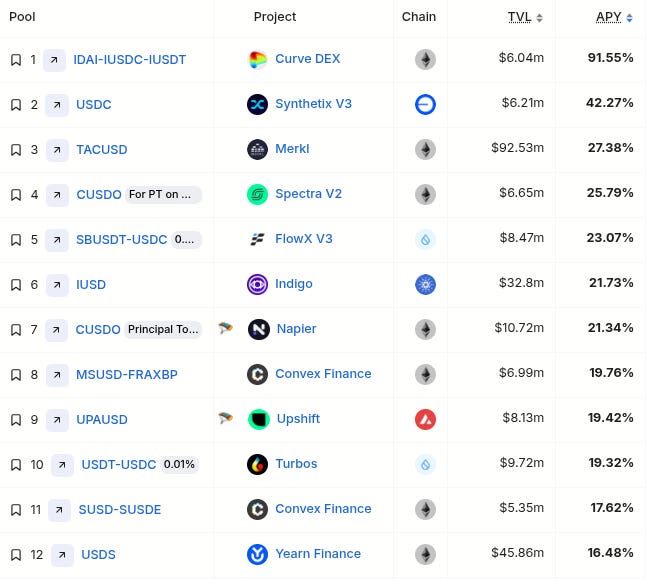This screenshot has width=646, height=579.
Task: Click the $45.86m TVL value
Action: tap(517, 553)
